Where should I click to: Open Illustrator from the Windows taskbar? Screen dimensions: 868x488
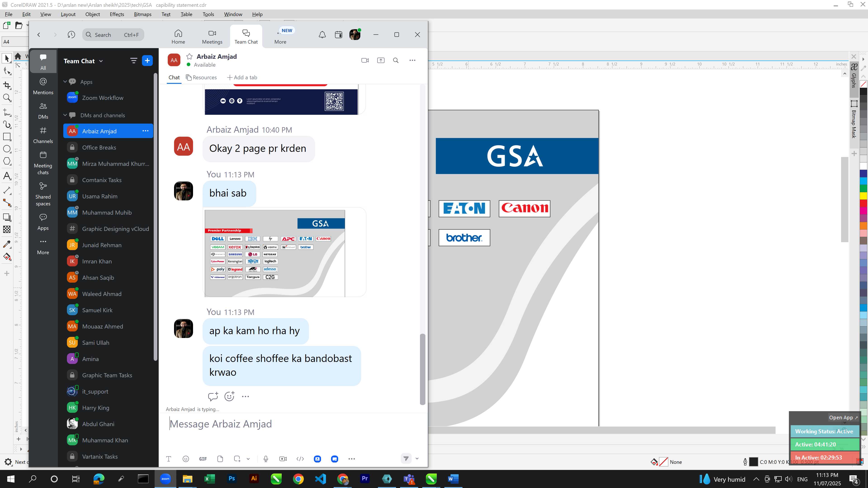tap(254, 479)
